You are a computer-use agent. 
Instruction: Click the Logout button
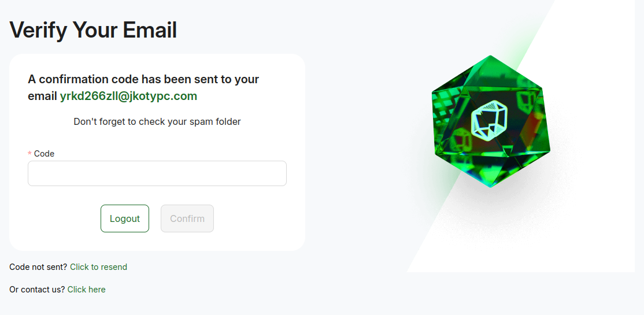[125, 218]
